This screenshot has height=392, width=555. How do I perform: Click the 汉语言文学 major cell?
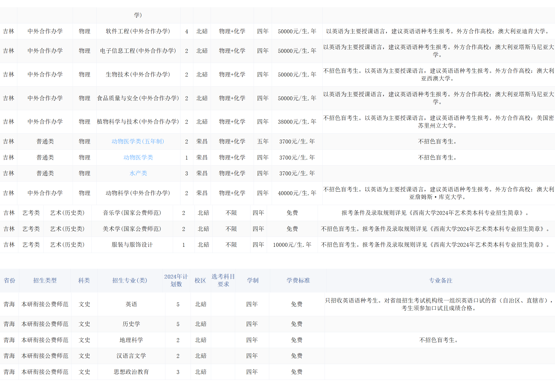[x=131, y=356]
